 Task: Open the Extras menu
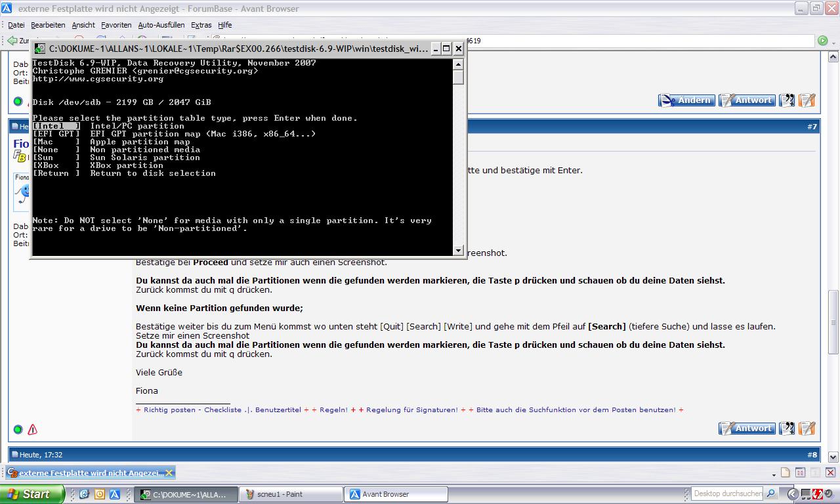(201, 25)
